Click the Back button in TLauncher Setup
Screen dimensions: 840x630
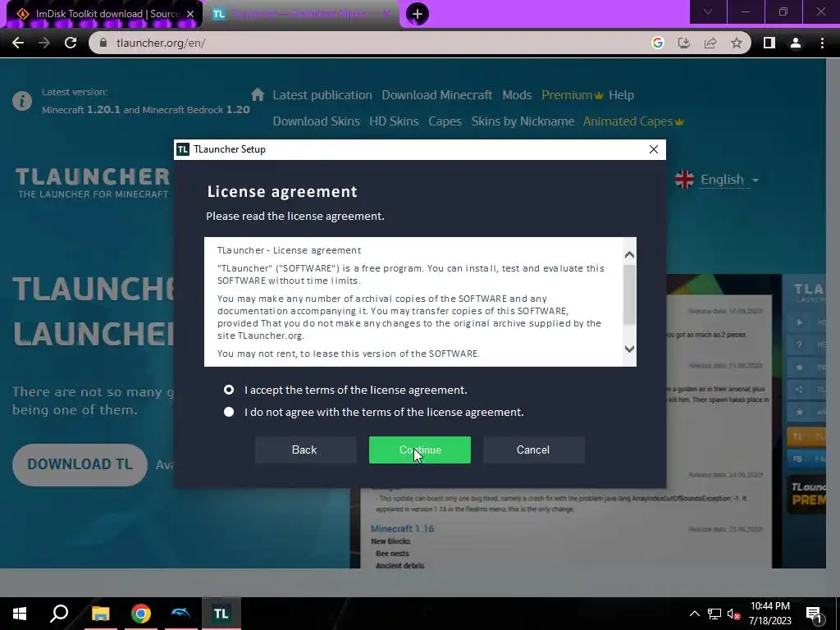click(x=304, y=450)
